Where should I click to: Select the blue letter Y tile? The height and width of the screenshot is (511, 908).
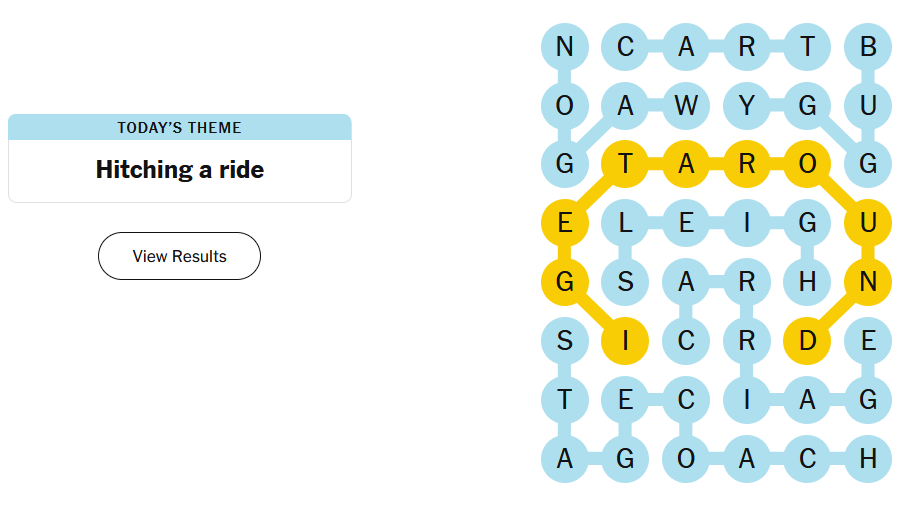[x=746, y=105]
